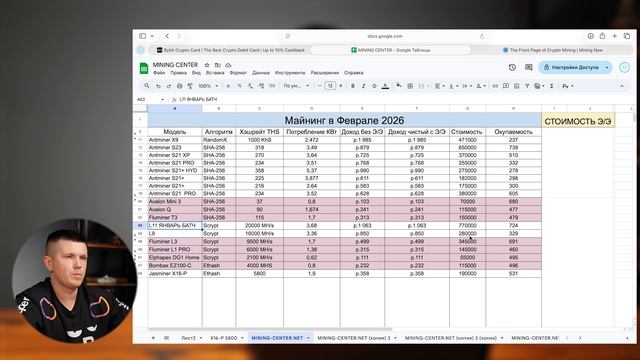Open version history clock icon
The width and height of the screenshot is (640, 360).
coord(512,67)
